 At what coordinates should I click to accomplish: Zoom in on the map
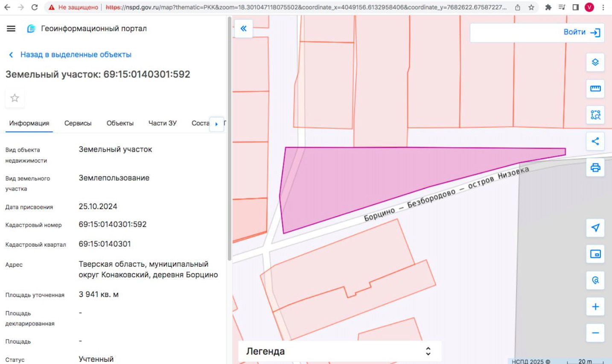click(595, 307)
